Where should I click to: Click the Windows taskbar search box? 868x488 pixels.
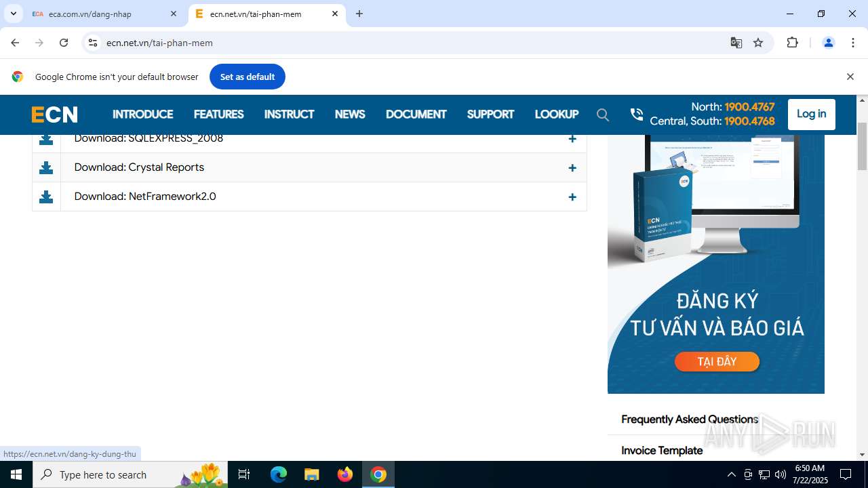(130, 474)
